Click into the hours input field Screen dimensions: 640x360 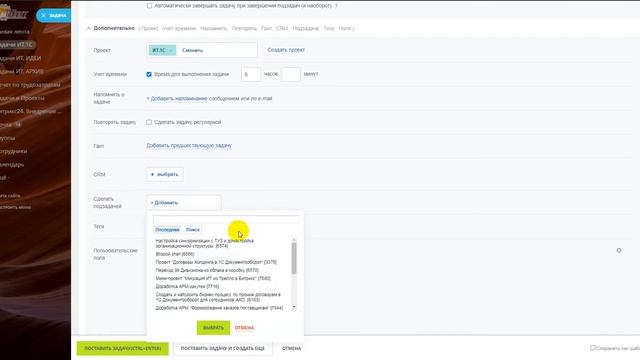pos(251,74)
